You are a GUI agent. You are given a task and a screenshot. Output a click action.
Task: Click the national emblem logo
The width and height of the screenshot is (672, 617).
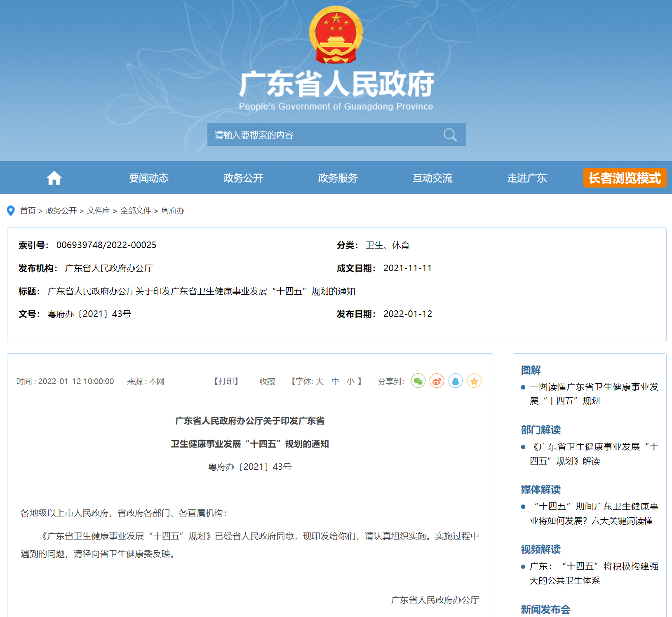click(x=336, y=35)
